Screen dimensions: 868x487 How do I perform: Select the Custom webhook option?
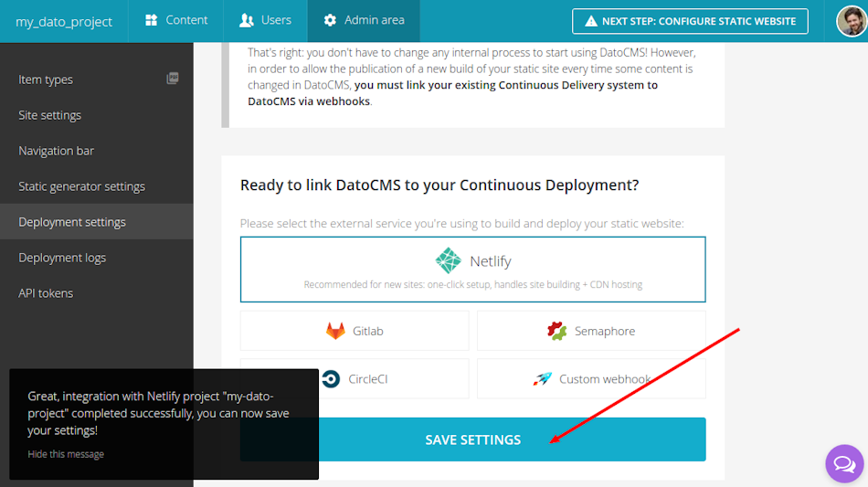[591, 379]
